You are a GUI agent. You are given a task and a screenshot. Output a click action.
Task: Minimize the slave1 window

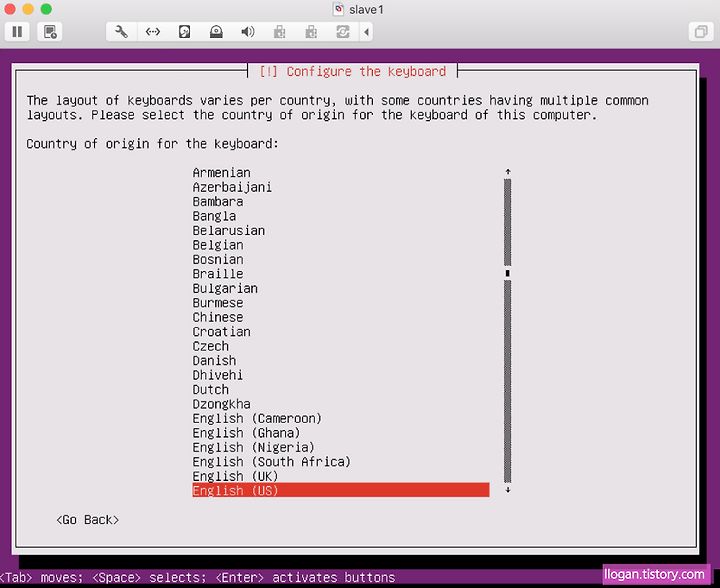tap(28, 9)
